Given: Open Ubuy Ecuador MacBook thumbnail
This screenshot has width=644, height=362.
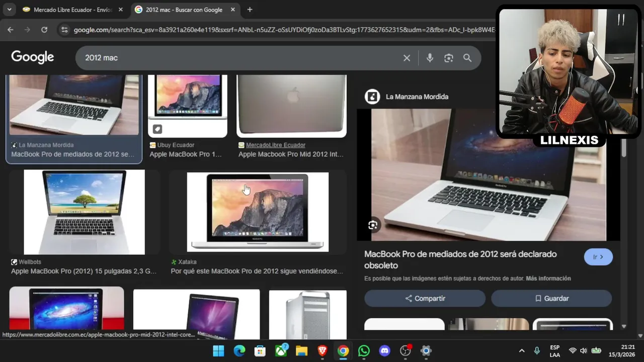Looking at the screenshot, I should pos(188,106).
